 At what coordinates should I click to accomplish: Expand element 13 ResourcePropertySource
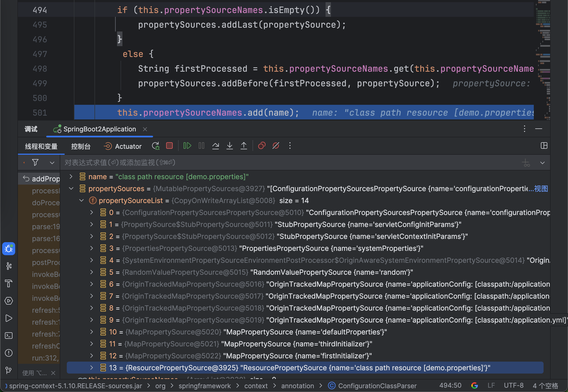pos(92,368)
